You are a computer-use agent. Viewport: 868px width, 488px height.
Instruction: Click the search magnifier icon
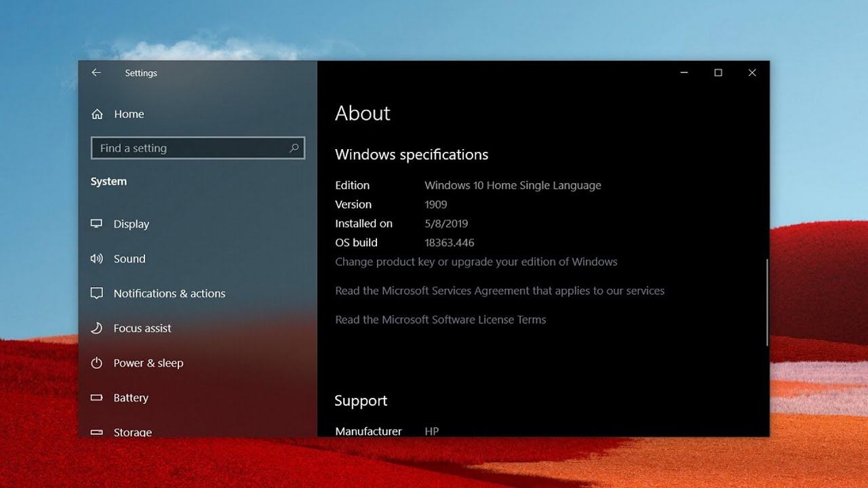pos(294,148)
